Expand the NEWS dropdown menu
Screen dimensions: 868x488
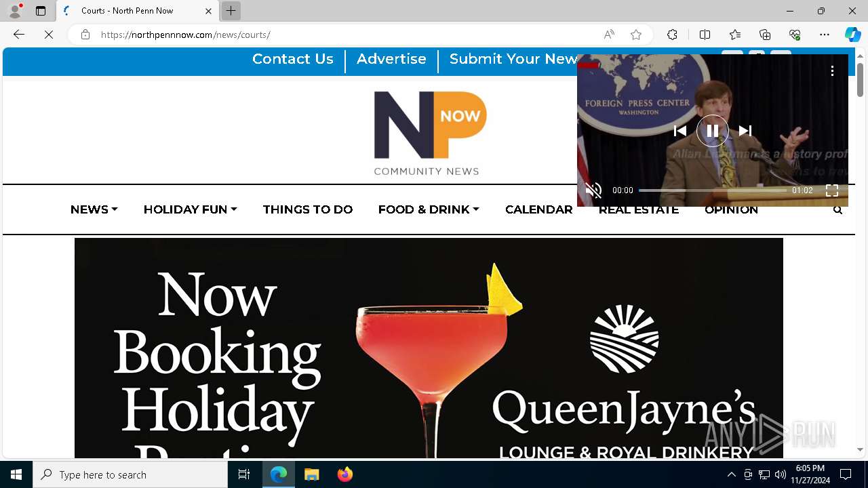tap(94, 209)
